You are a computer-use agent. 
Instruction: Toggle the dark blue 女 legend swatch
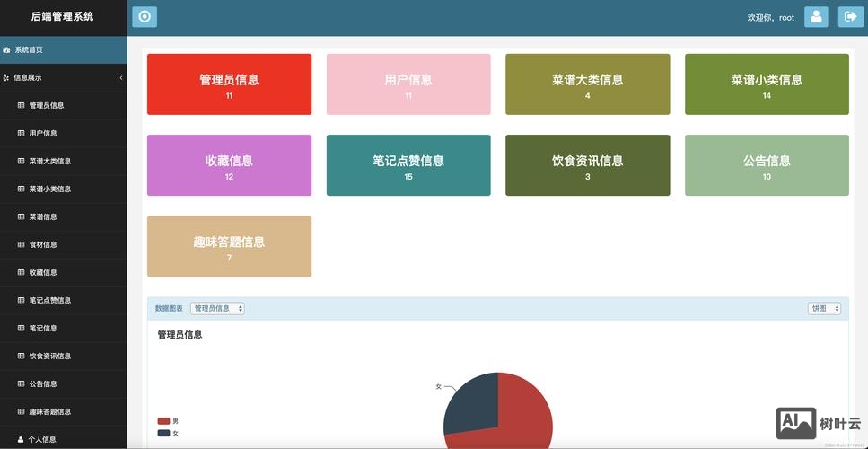click(164, 433)
